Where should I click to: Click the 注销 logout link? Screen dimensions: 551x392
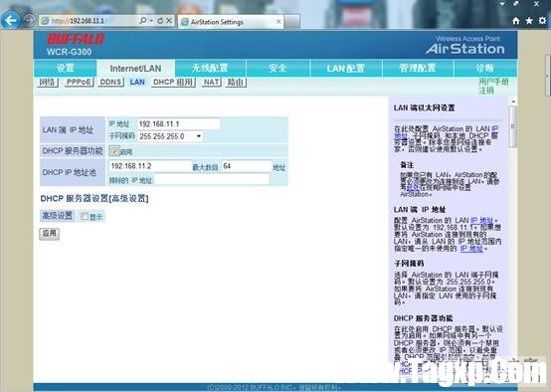[486, 91]
